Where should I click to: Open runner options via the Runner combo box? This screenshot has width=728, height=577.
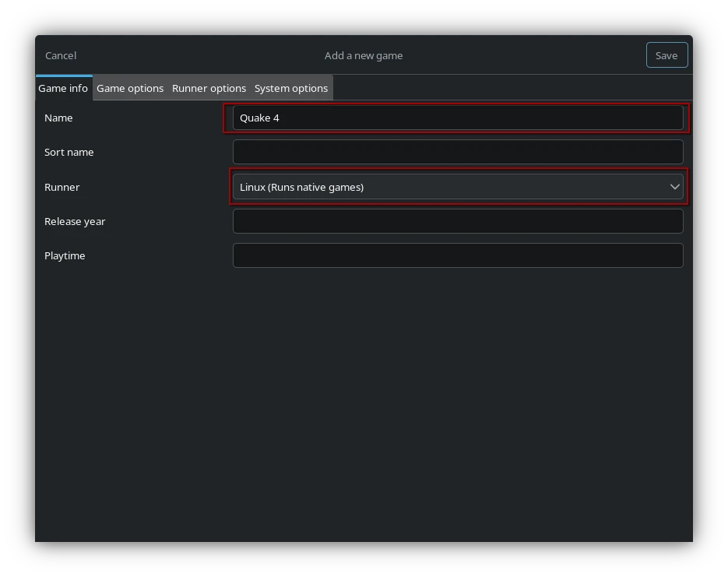pyautogui.click(x=458, y=187)
